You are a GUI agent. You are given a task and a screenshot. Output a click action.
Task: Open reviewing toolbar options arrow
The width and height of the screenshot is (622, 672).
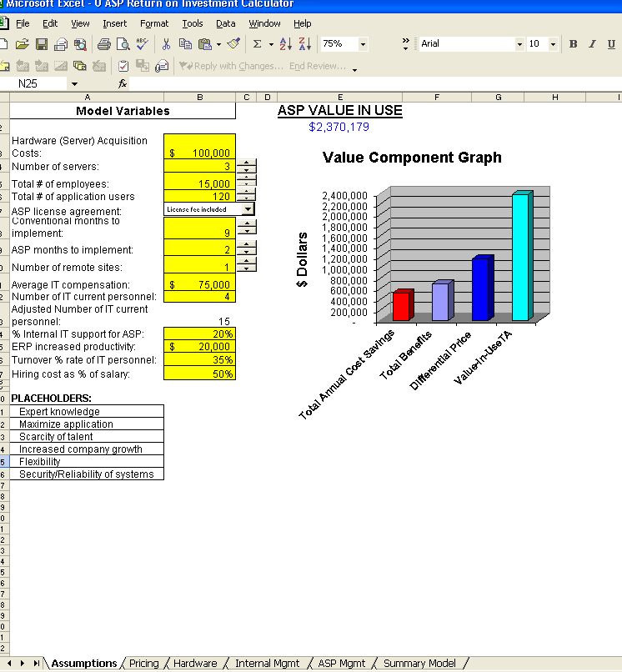tap(354, 70)
